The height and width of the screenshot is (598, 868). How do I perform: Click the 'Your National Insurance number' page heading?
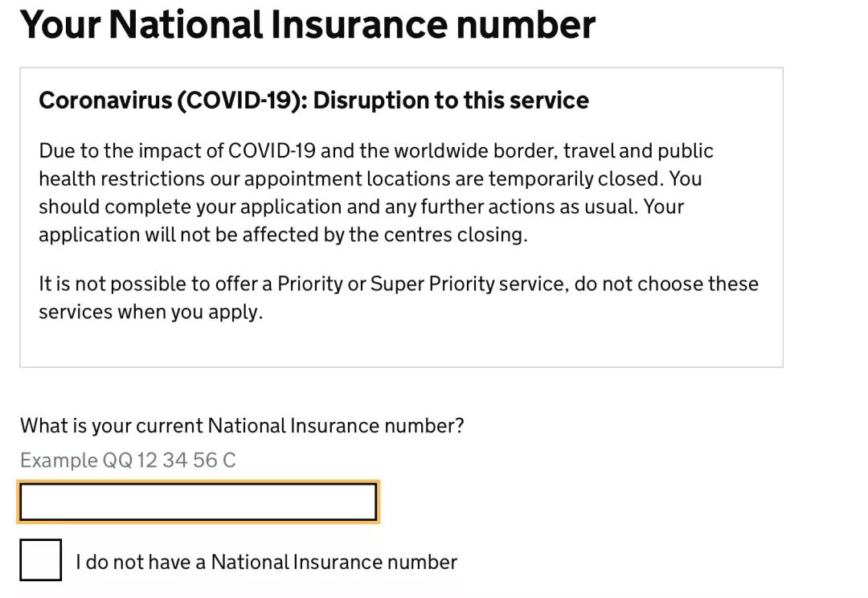pyautogui.click(x=307, y=24)
